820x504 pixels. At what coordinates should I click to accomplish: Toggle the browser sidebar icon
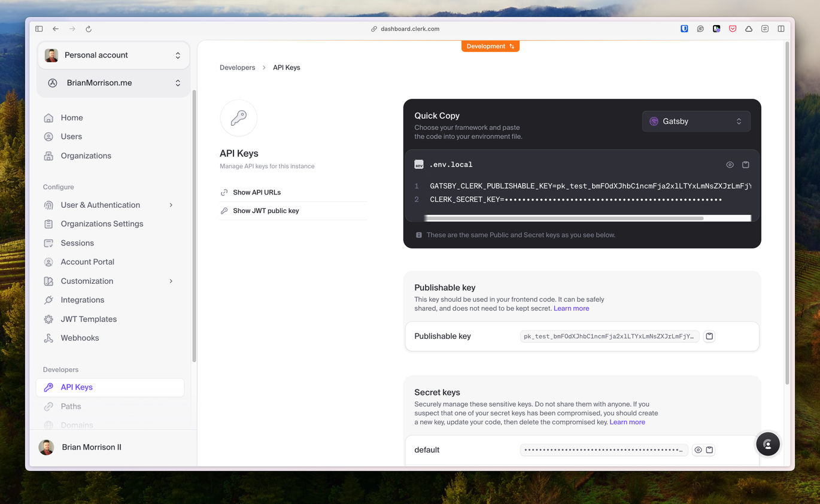click(39, 29)
